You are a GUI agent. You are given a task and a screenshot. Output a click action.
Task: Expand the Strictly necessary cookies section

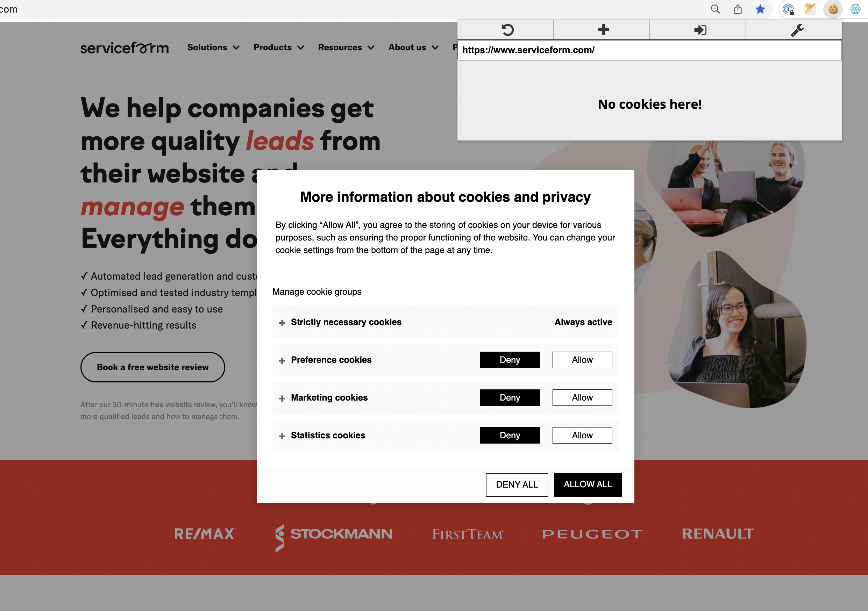pyautogui.click(x=281, y=323)
